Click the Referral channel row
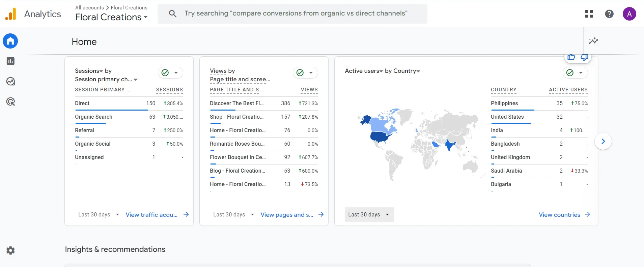This screenshot has width=644, height=267. 129,130
